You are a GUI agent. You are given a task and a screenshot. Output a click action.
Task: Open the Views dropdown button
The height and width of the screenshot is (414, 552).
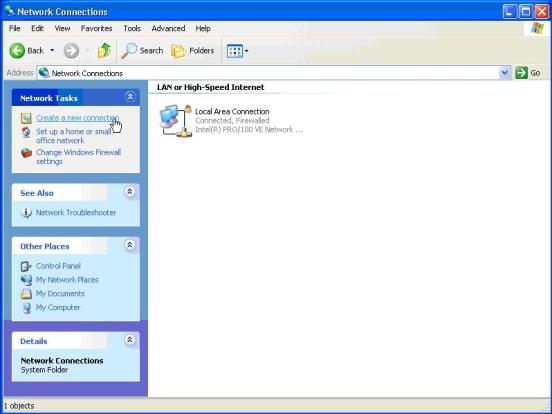pos(237,51)
